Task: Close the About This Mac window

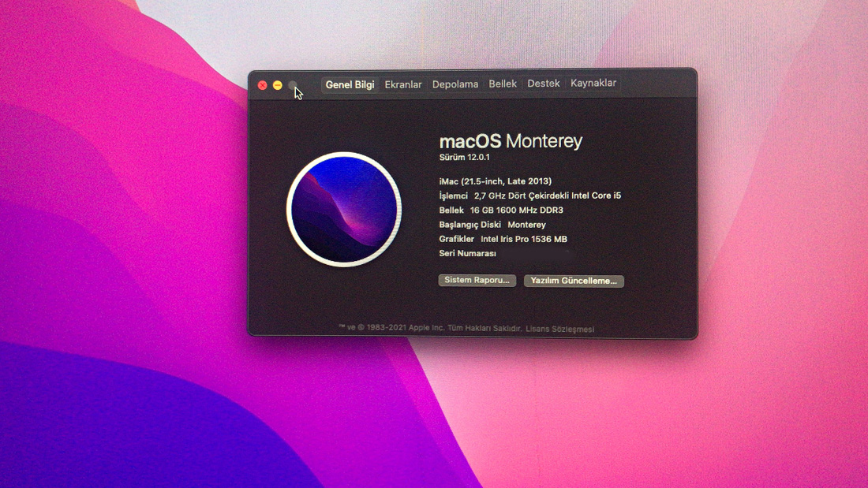Action: click(x=263, y=85)
